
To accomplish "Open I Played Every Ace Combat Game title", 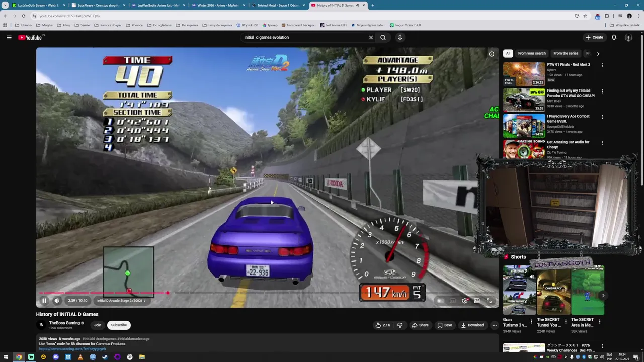I will (x=568, y=119).
